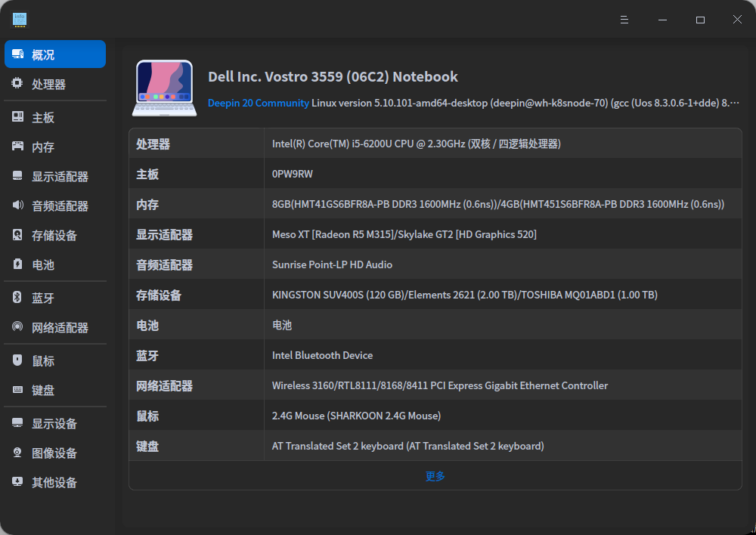
Task: Click the AT Translated Set 2 keyboard value
Action: pyautogui.click(x=408, y=446)
